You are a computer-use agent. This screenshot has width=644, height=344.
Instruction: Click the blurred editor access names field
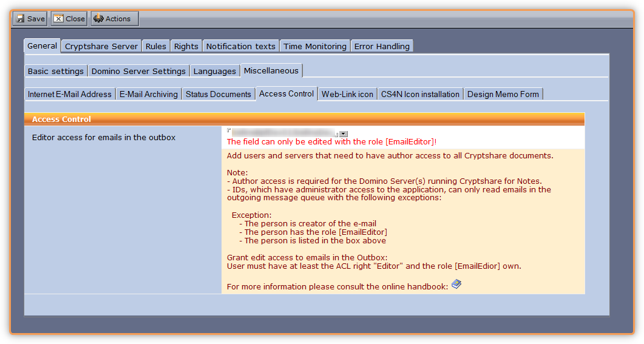(283, 133)
